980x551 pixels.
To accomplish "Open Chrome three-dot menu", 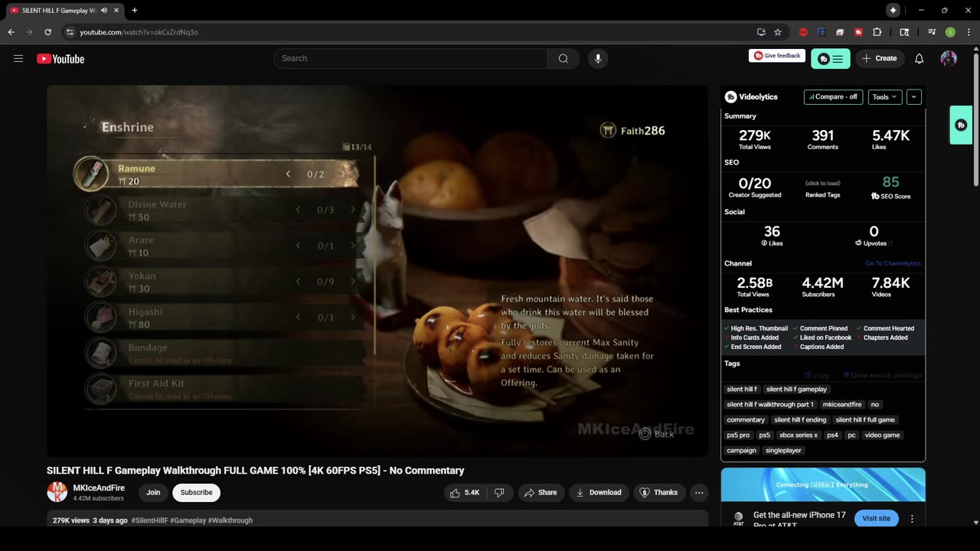I will pyautogui.click(x=968, y=32).
